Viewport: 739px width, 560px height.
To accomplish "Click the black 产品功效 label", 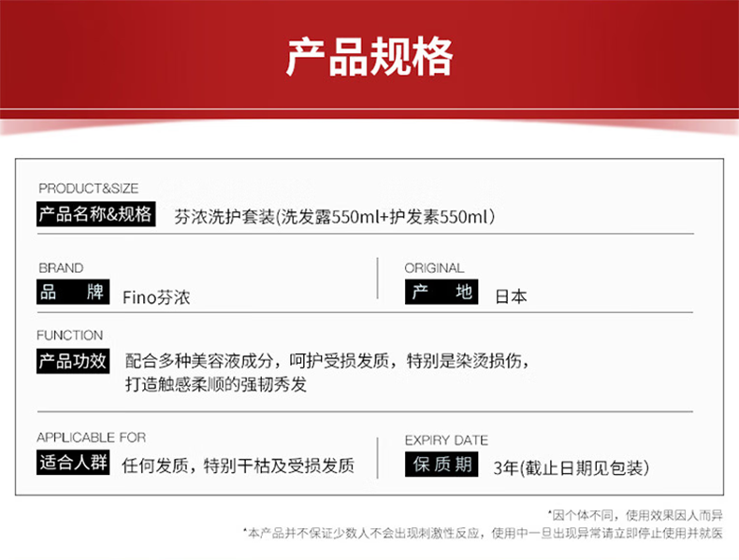I will tap(73, 361).
